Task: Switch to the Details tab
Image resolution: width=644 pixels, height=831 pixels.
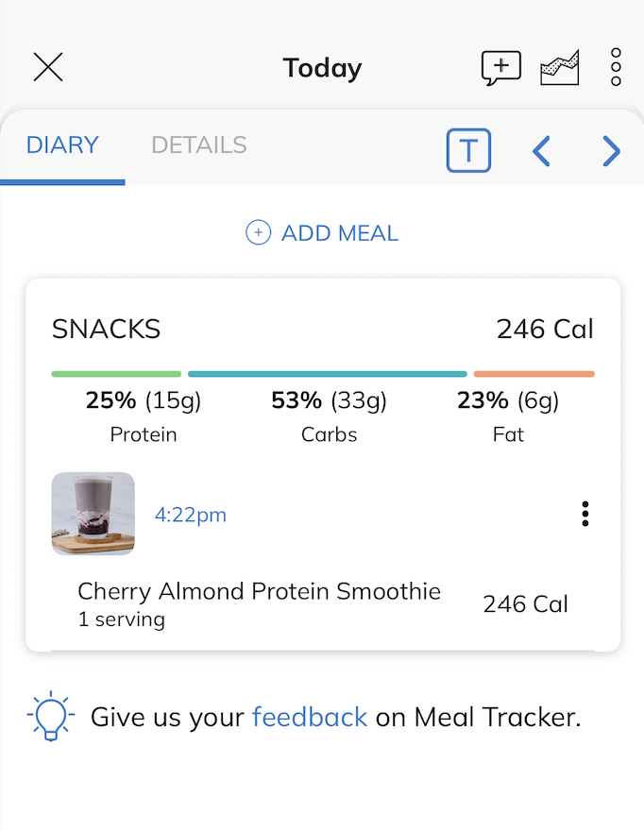Action: 199,145
